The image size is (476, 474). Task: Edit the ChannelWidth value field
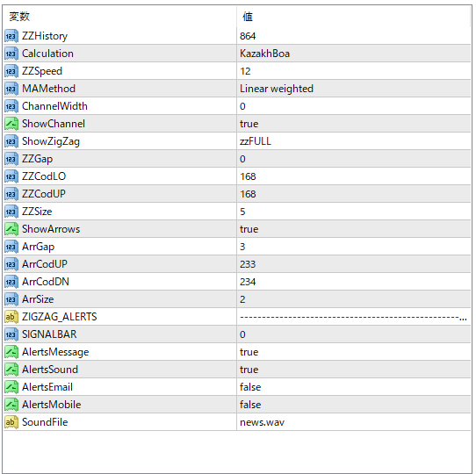tap(354, 106)
